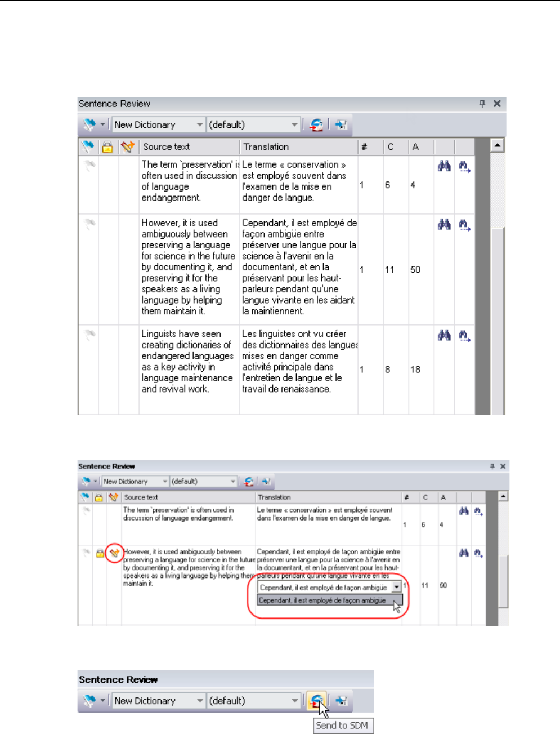Click highlighted Send to SDM button above tooltip
This screenshot has width=560, height=734.
coord(317,701)
